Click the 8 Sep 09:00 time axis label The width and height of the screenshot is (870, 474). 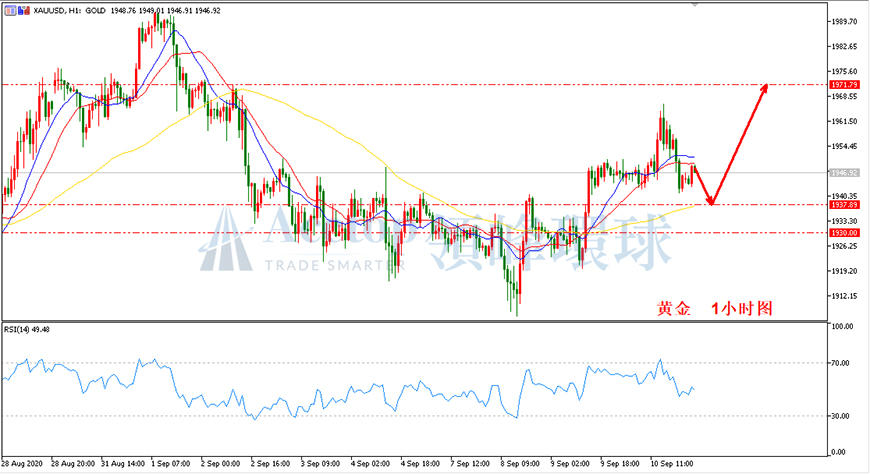tap(520, 463)
